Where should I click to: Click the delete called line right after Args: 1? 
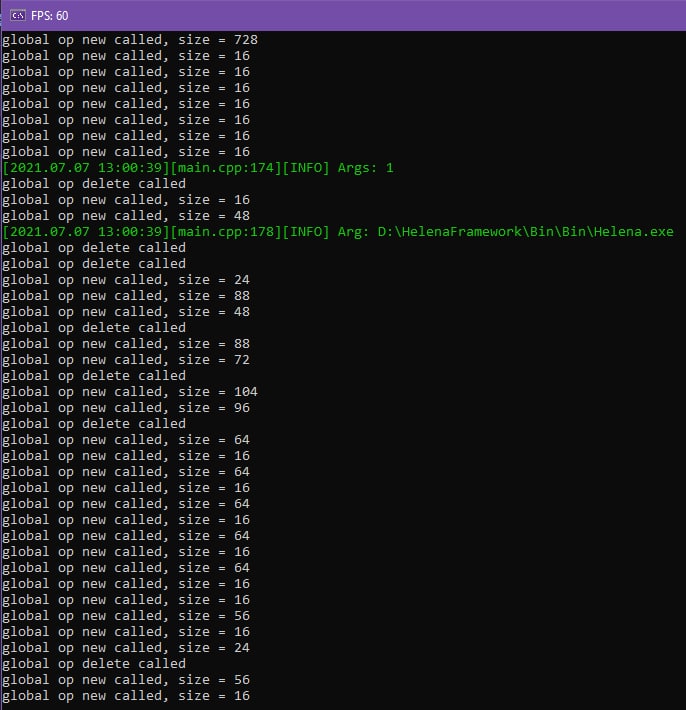[x=94, y=184]
